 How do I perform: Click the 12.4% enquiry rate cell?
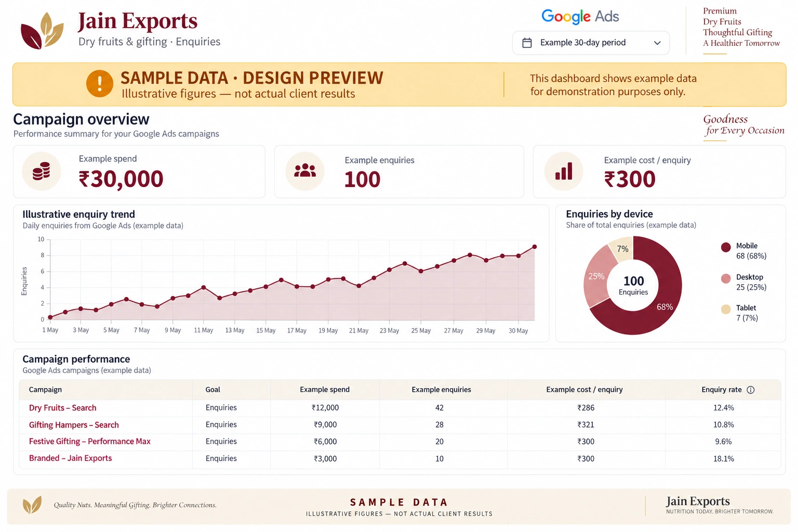pyautogui.click(x=724, y=408)
